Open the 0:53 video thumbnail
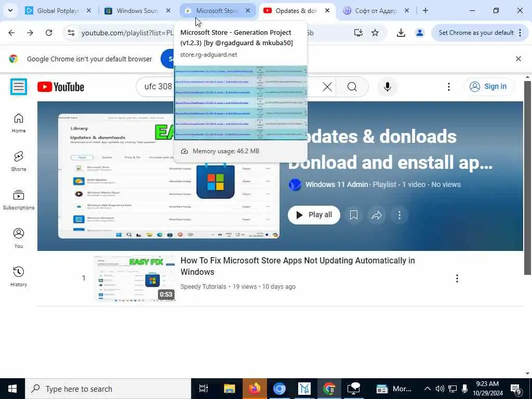 pyautogui.click(x=135, y=278)
